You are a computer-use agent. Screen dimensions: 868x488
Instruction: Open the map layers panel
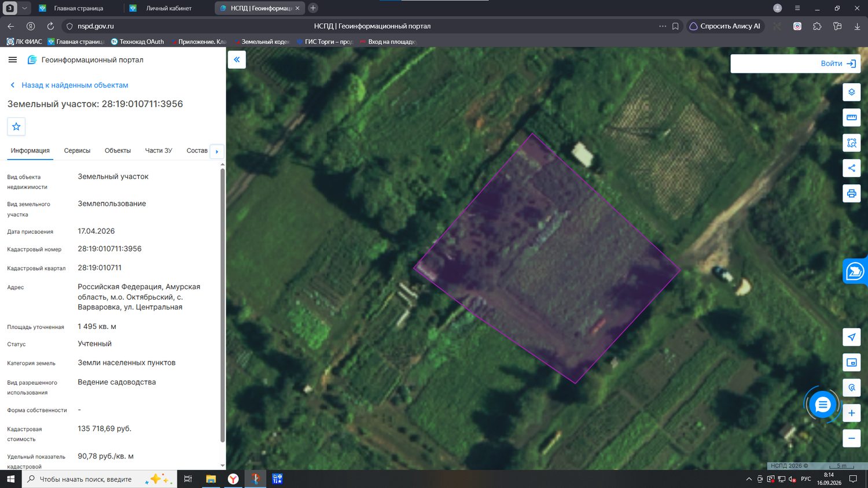point(851,92)
